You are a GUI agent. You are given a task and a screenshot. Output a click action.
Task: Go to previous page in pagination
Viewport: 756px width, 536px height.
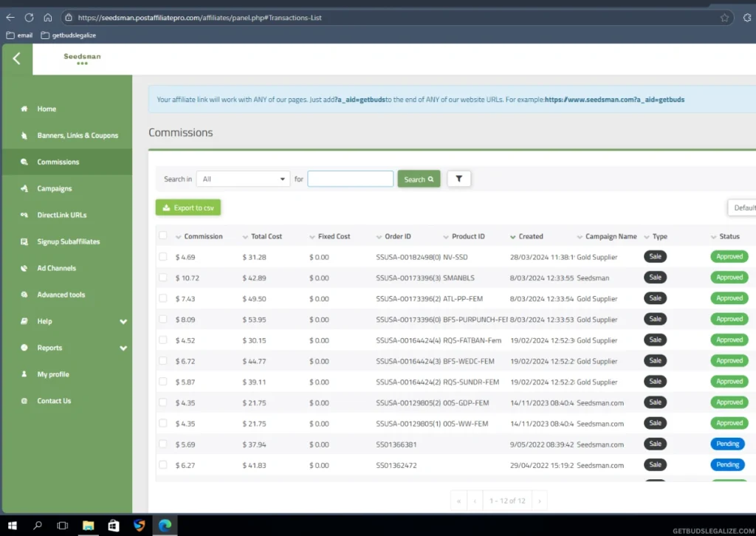coord(475,501)
